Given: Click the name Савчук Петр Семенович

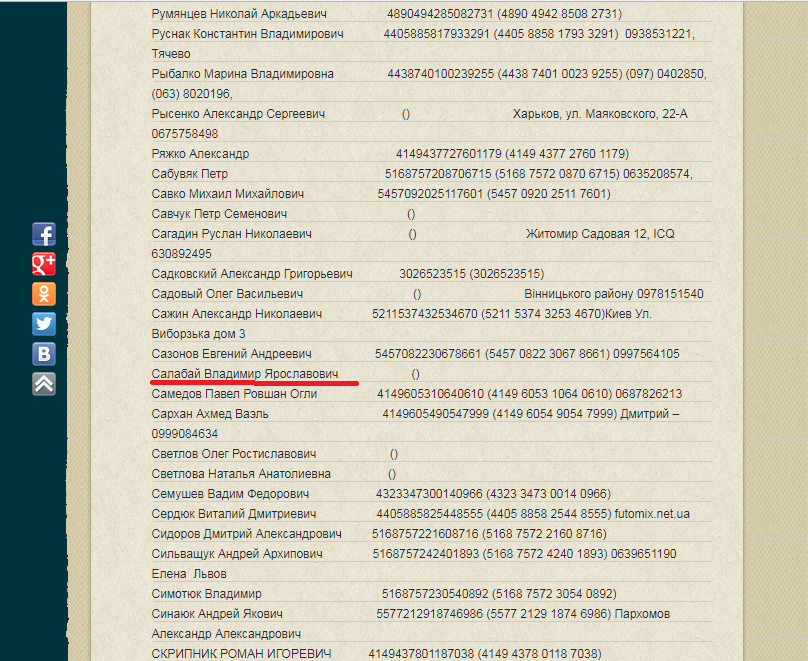Looking at the screenshot, I should (x=219, y=214).
